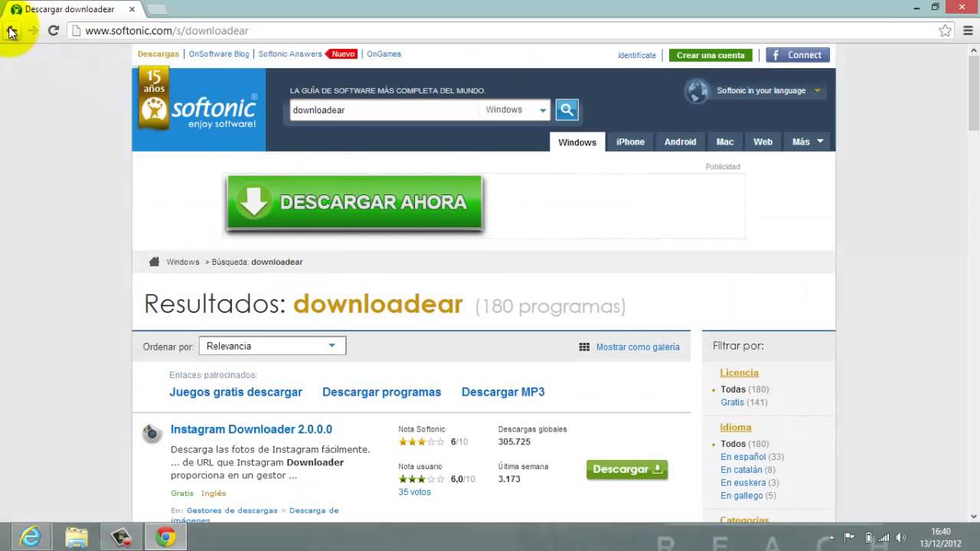
Task: Open Instagram Downloader 2.0.0.0 title link
Action: [251, 429]
